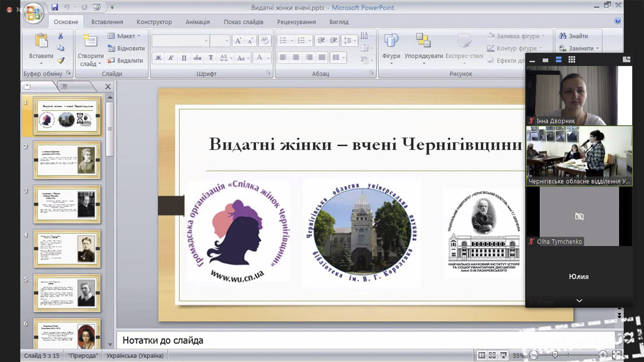Toggle bold (Ж) formatting

point(158,58)
